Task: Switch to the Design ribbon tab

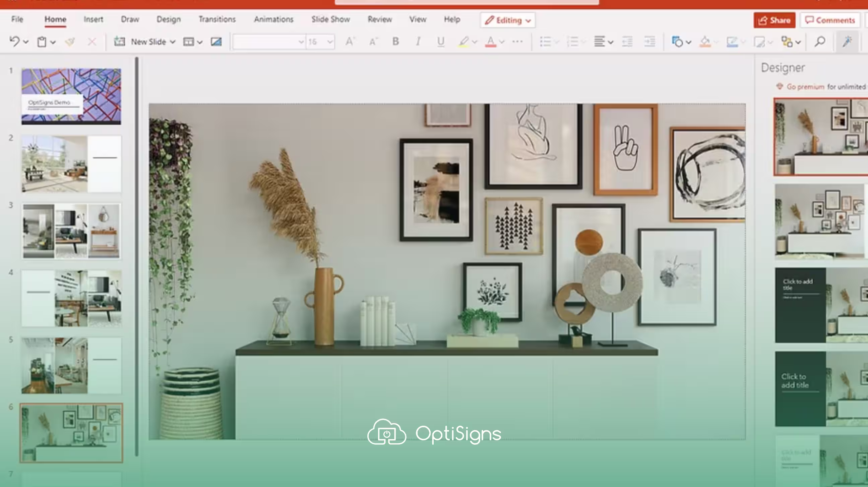Action: coord(169,19)
